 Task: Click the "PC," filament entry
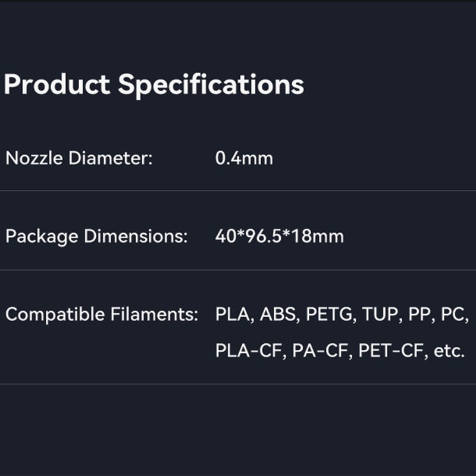455,314
